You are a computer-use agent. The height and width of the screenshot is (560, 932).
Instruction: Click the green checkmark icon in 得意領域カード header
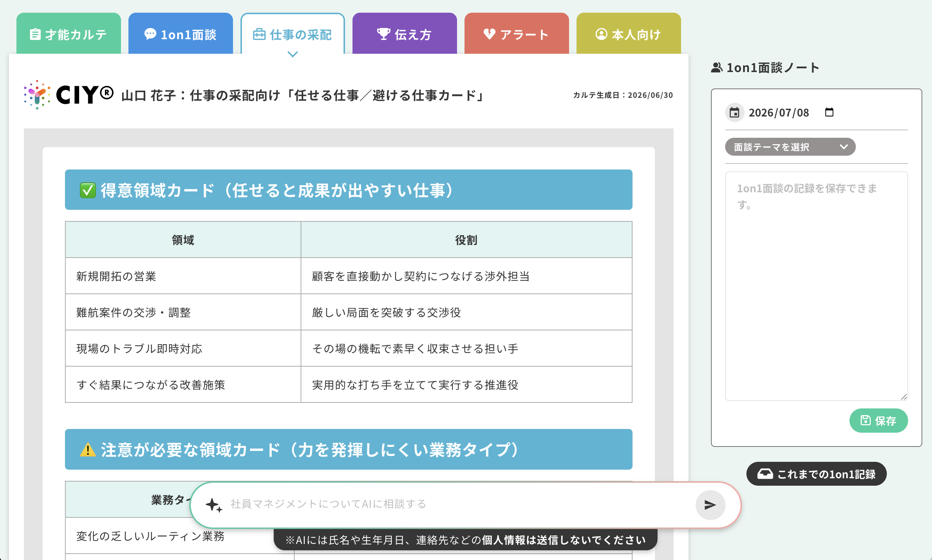coord(87,190)
